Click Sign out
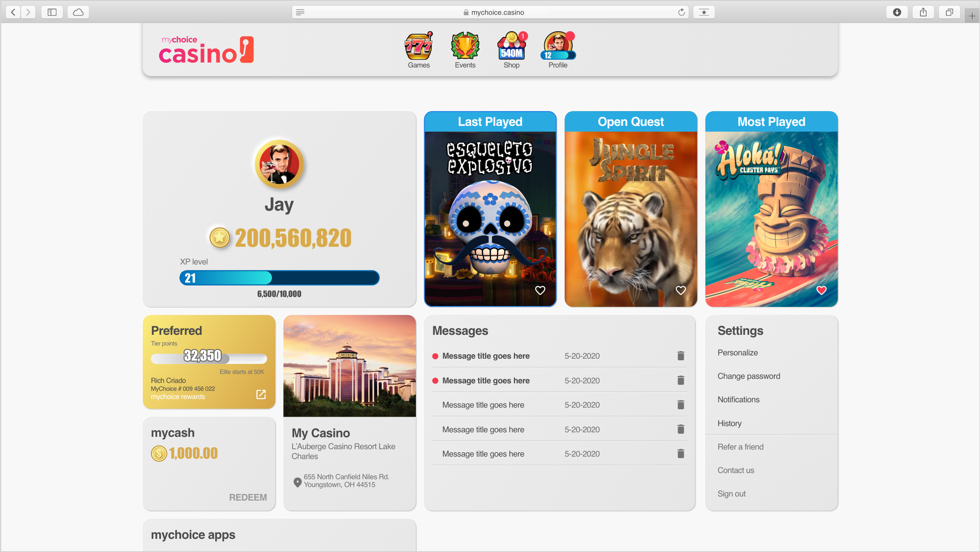This screenshot has height=552, width=980. pos(732,494)
